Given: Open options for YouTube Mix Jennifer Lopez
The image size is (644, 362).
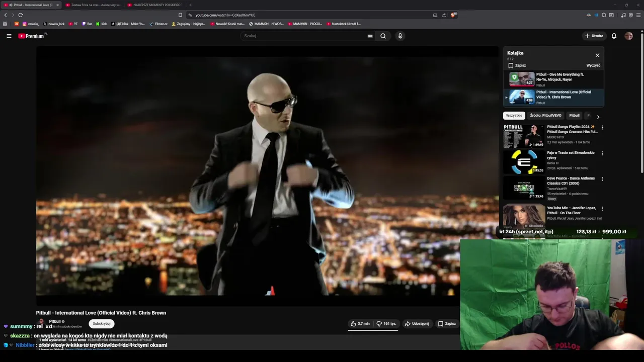Looking at the screenshot, I should tap(602, 209).
